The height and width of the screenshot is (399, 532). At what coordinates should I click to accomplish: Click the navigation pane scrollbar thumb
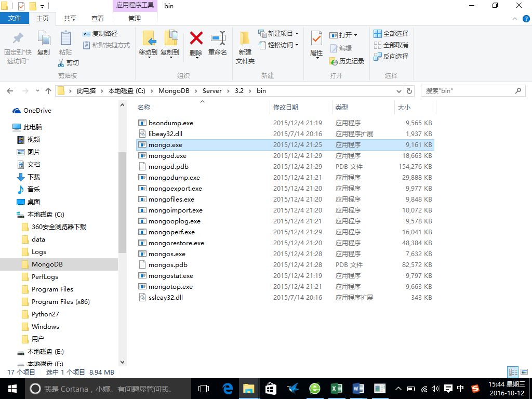point(122,203)
